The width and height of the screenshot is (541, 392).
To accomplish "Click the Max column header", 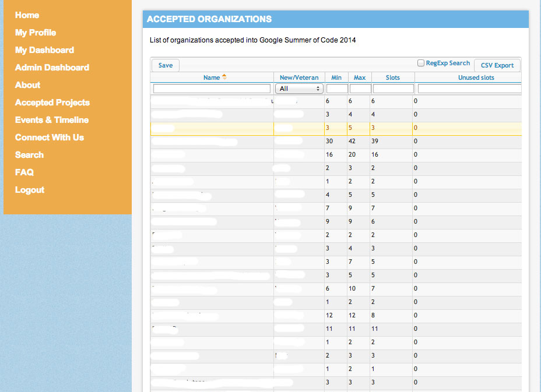I will click(x=360, y=77).
